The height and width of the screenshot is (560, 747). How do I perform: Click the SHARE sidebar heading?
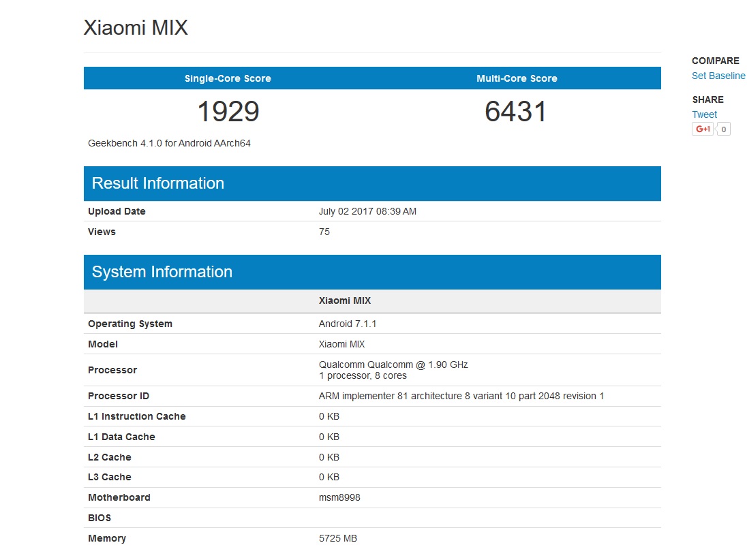708,99
